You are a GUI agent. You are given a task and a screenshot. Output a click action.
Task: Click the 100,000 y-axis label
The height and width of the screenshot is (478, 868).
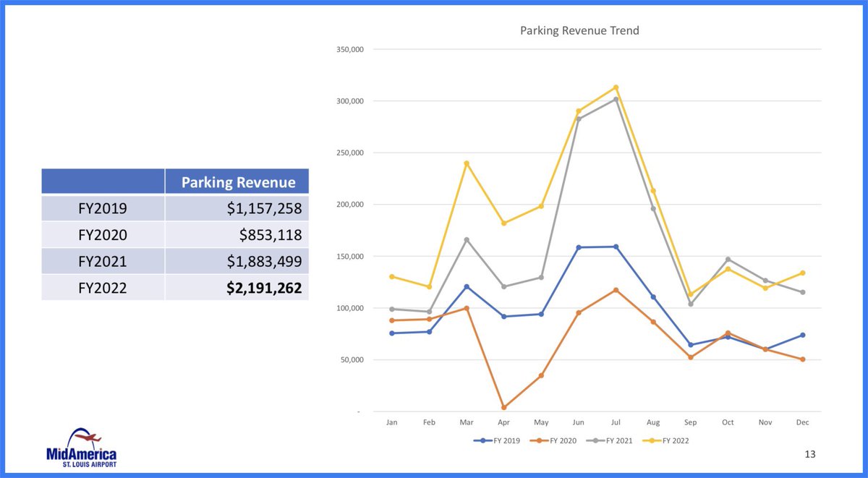[349, 308]
